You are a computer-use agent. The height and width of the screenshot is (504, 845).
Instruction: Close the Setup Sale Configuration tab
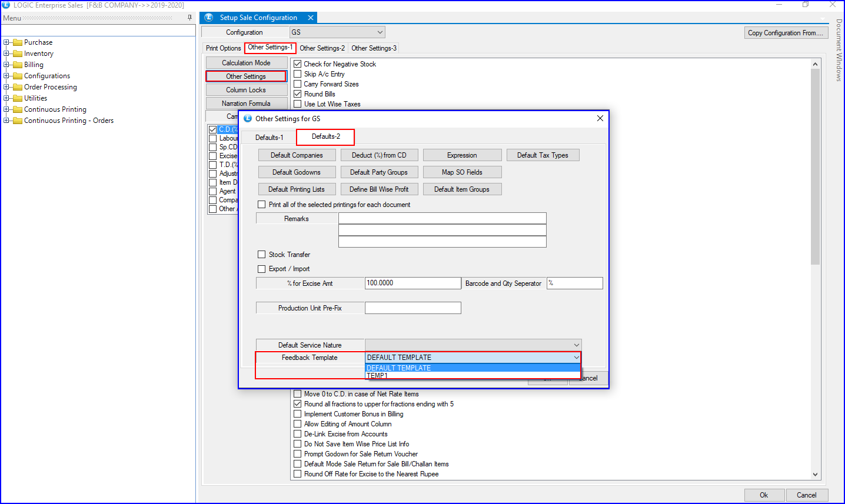(x=311, y=18)
